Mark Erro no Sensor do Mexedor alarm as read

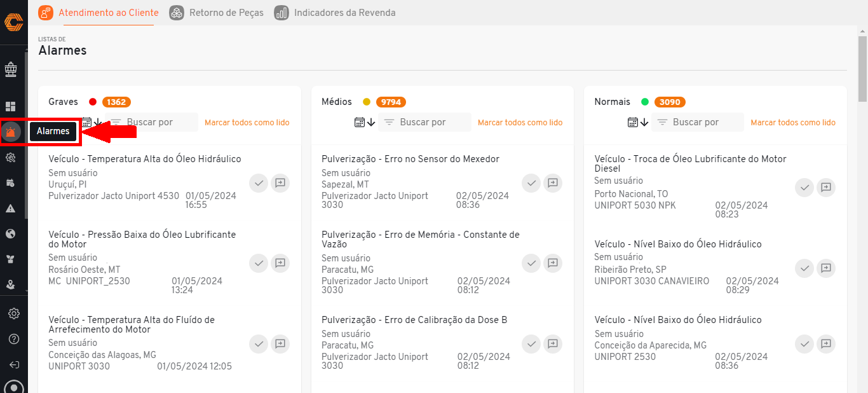(x=532, y=183)
